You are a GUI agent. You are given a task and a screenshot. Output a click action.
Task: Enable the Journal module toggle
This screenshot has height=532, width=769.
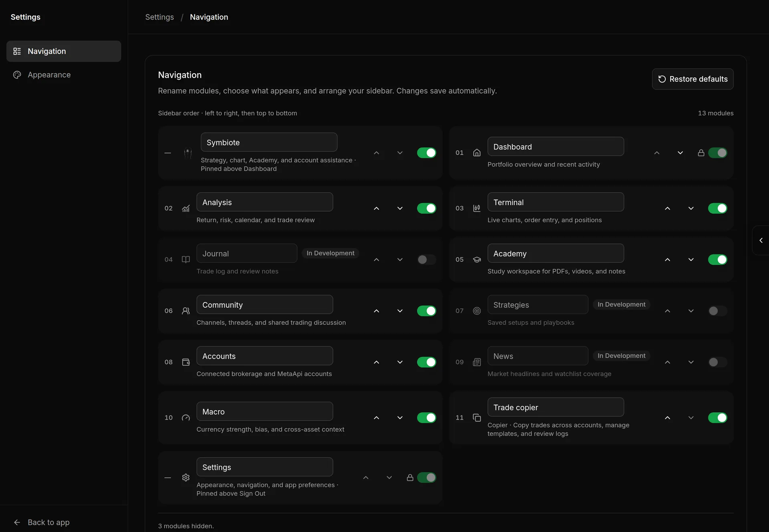(x=427, y=260)
